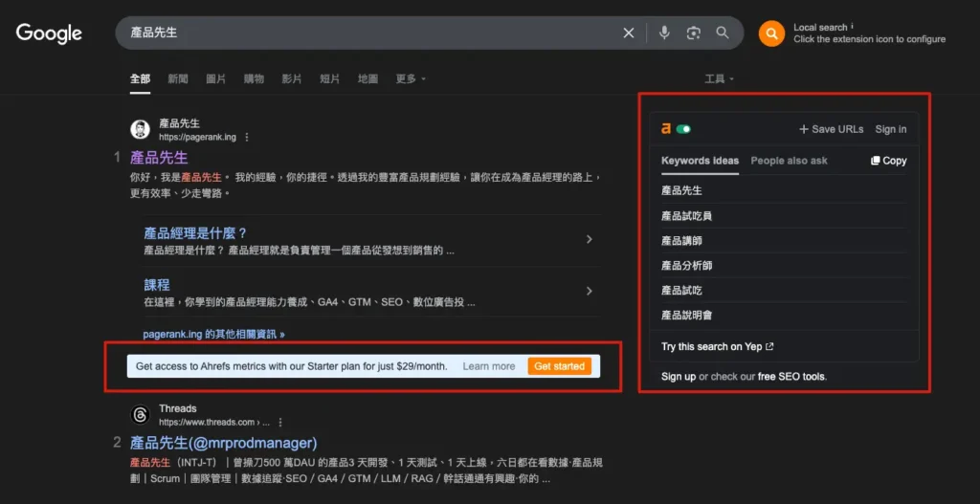Screen dimensions: 980x504
Task: Start voice search with microphone icon
Action: (x=664, y=33)
